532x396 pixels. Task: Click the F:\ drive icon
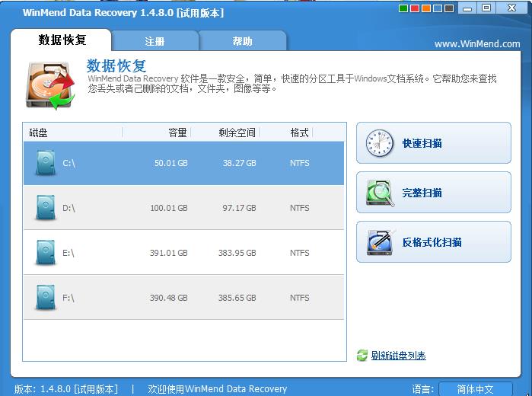pos(46,297)
